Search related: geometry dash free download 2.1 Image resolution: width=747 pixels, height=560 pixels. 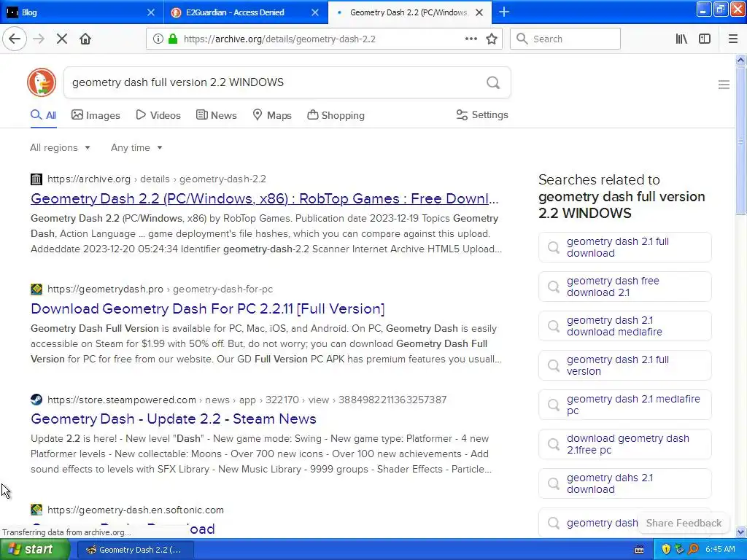(x=625, y=287)
